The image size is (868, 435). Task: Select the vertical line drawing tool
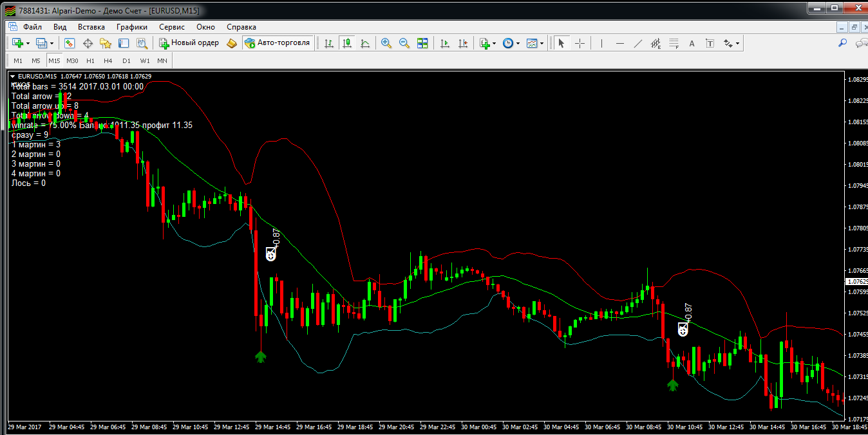[x=601, y=43]
